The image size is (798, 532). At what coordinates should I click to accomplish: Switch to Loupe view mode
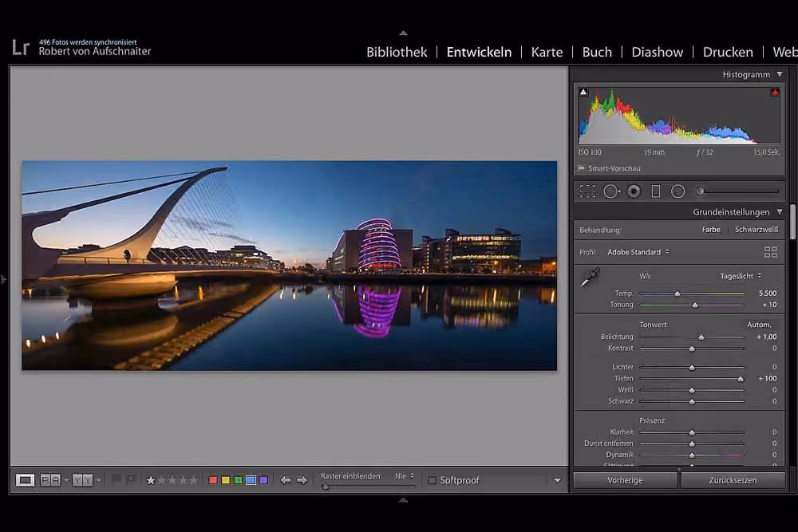pyautogui.click(x=25, y=480)
